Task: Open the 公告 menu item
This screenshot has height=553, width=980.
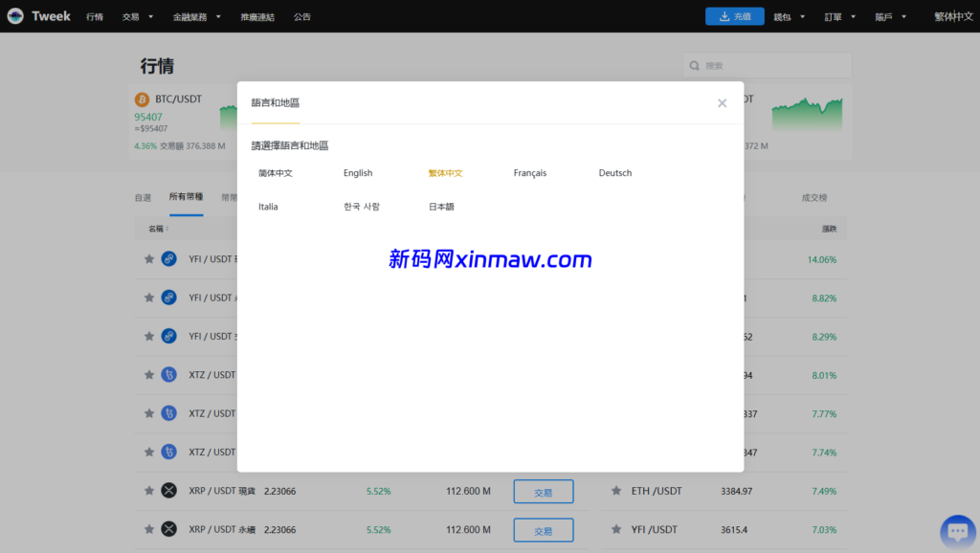Action: click(x=302, y=16)
